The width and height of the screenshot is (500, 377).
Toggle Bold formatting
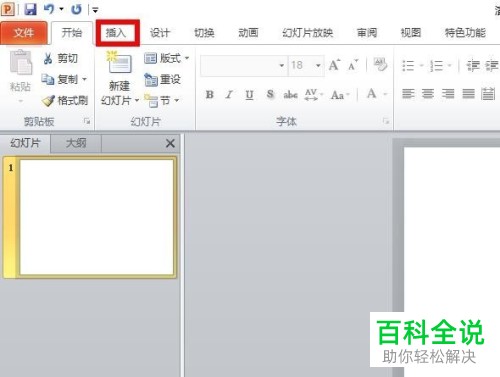[x=209, y=95]
